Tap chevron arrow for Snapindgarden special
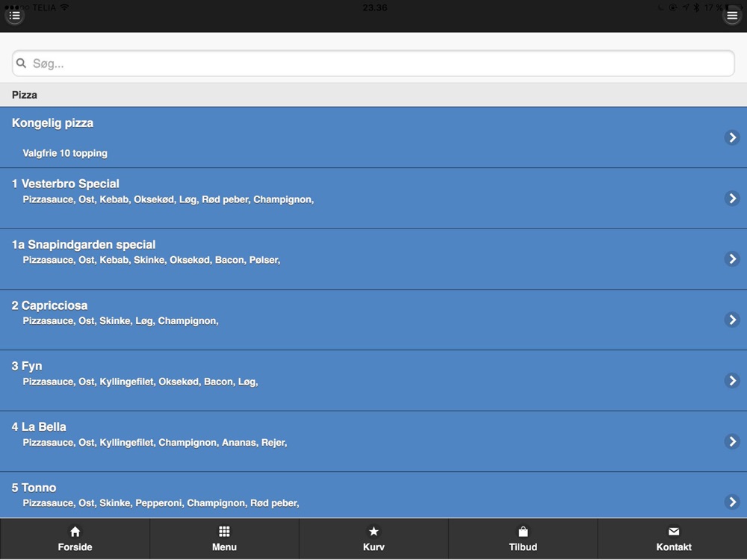The height and width of the screenshot is (560, 747). tap(732, 258)
